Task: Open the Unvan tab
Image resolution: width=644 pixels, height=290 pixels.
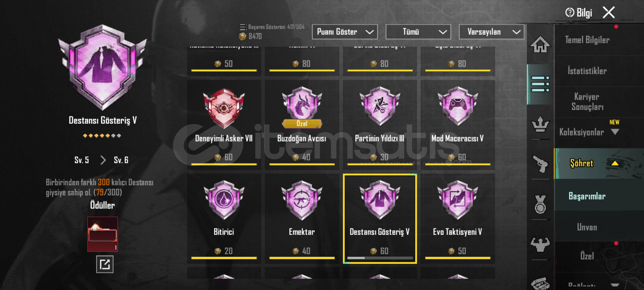Action: [x=587, y=227]
